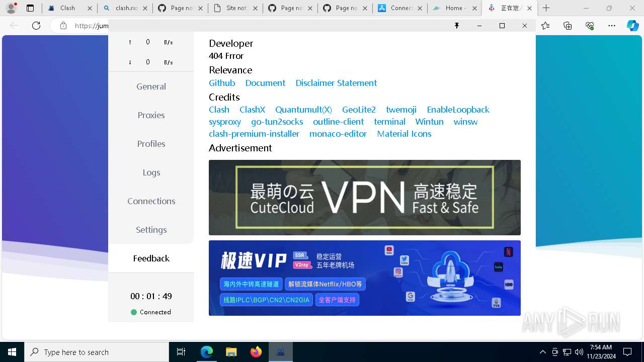This screenshot has height=362, width=644.
Task: Open the CuteCloud VPN advertisement banner
Action: [365, 198]
